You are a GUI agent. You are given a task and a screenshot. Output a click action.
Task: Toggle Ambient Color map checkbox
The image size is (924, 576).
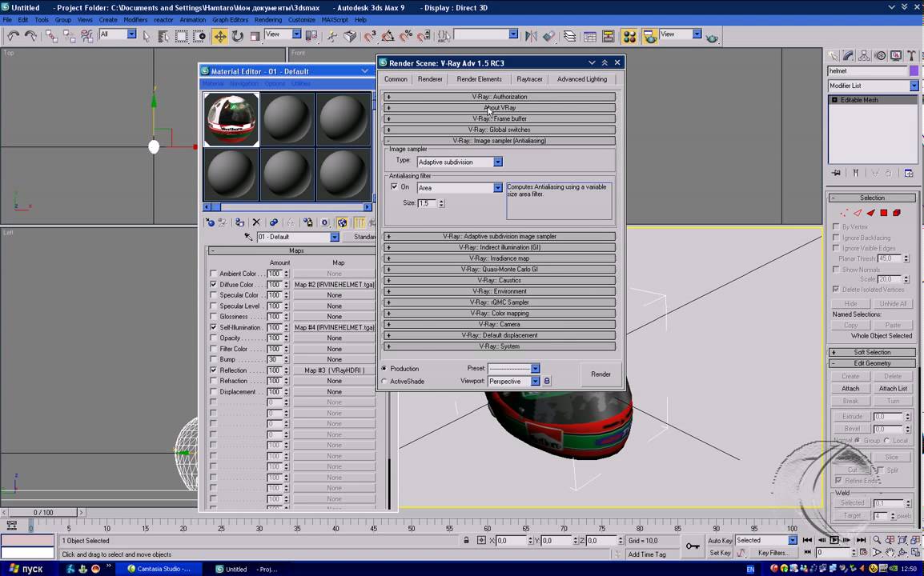point(213,274)
